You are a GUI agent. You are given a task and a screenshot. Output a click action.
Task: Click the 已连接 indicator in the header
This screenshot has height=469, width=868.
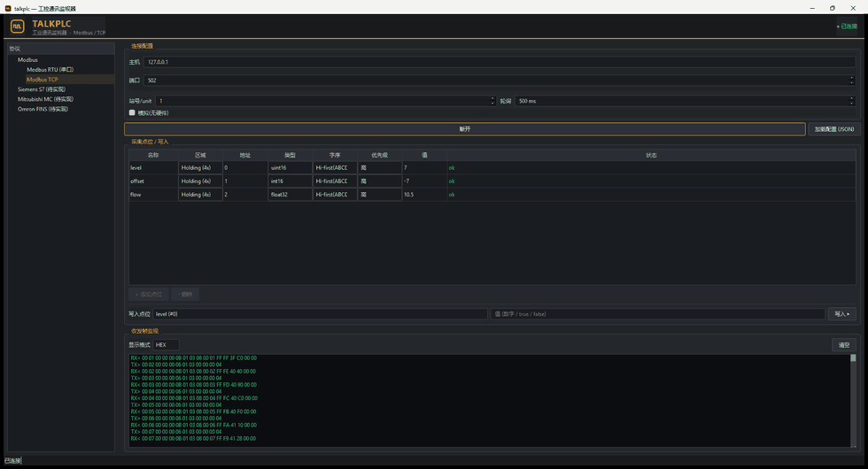coord(847,27)
